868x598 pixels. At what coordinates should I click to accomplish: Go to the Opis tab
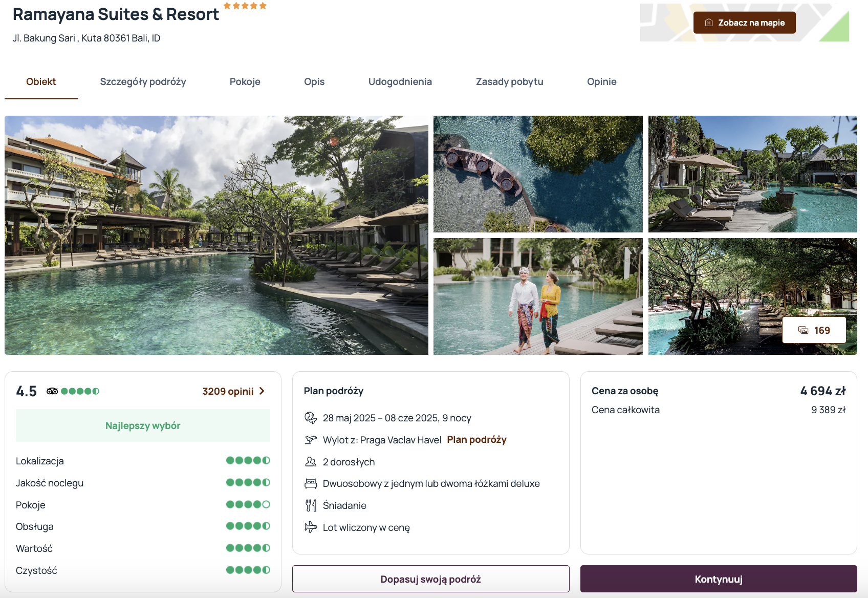pos(314,82)
